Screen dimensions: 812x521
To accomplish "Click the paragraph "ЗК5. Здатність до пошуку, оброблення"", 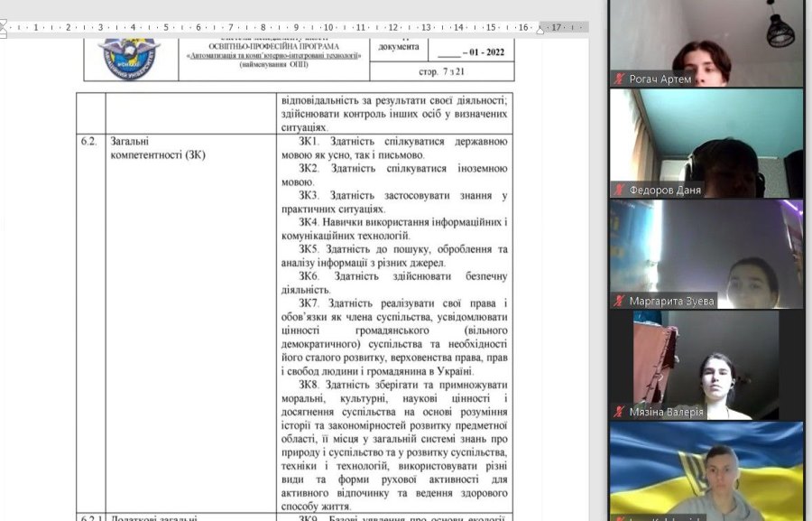I will click(x=394, y=256).
